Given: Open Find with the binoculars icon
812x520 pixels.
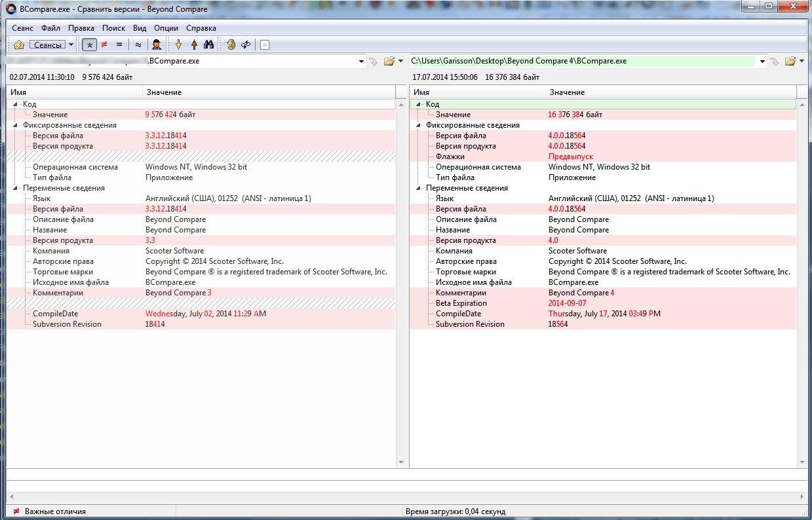Looking at the screenshot, I should tap(209, 45).
